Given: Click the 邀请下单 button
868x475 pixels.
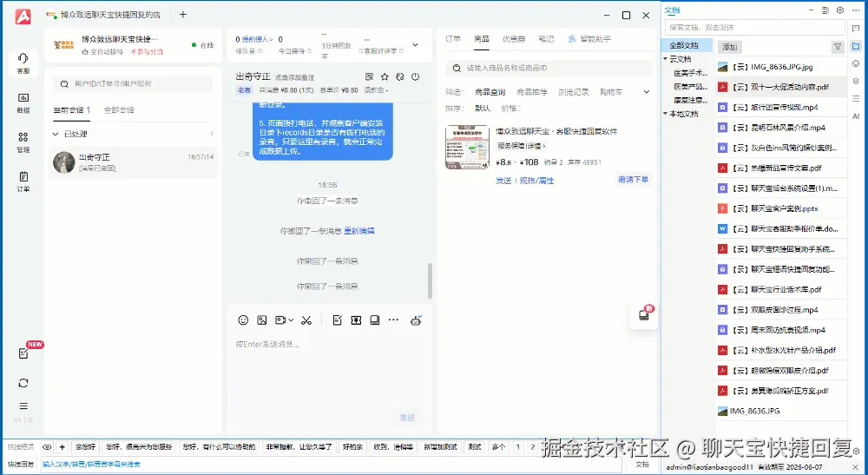Looking at the screenshot, I should pos(634,180).
